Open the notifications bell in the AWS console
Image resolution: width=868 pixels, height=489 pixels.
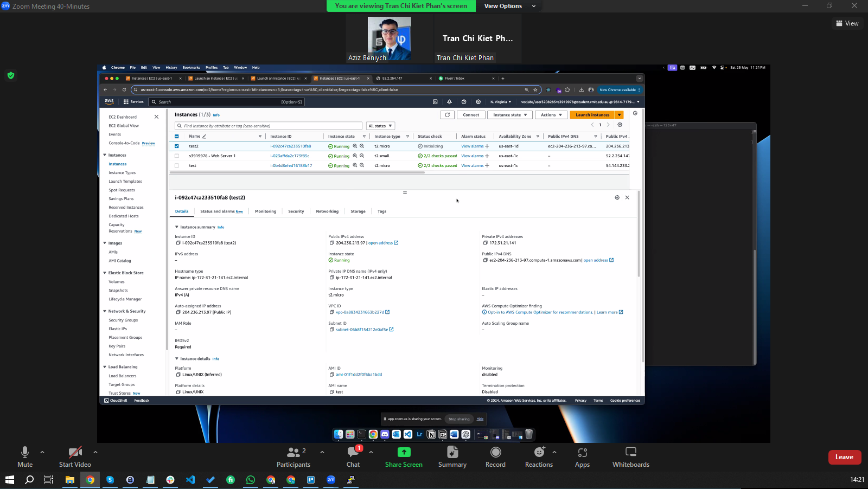coord(449,101)
